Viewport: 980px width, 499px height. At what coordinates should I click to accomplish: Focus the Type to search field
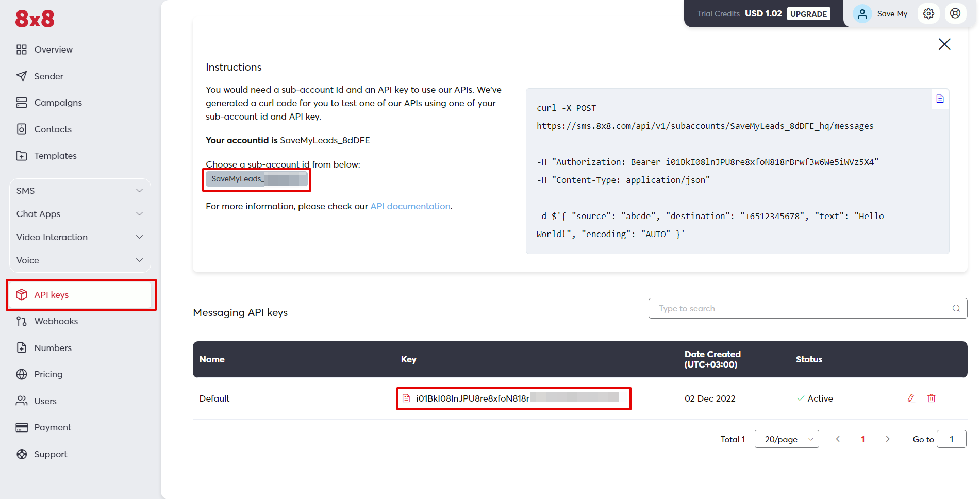[808, 308]
